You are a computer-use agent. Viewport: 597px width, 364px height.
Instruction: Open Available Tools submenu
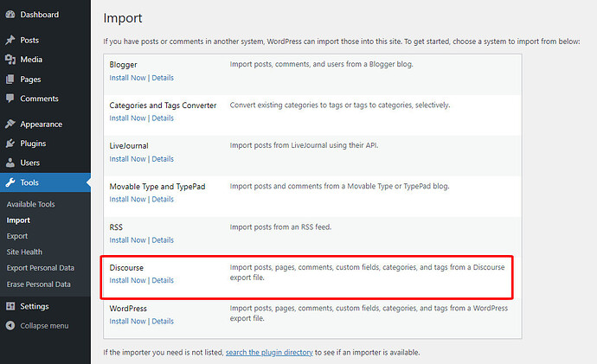(x=30, y=204)
